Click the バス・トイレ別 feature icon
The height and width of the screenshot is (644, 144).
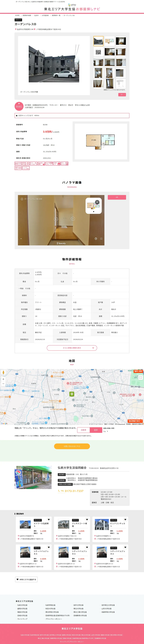point(34,163)
